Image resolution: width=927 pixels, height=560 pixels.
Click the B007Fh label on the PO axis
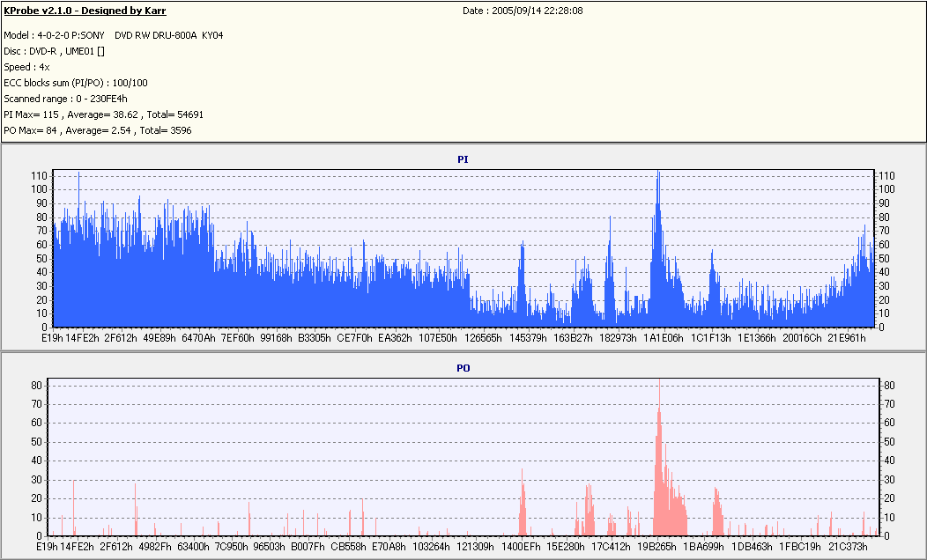point(308,547)
